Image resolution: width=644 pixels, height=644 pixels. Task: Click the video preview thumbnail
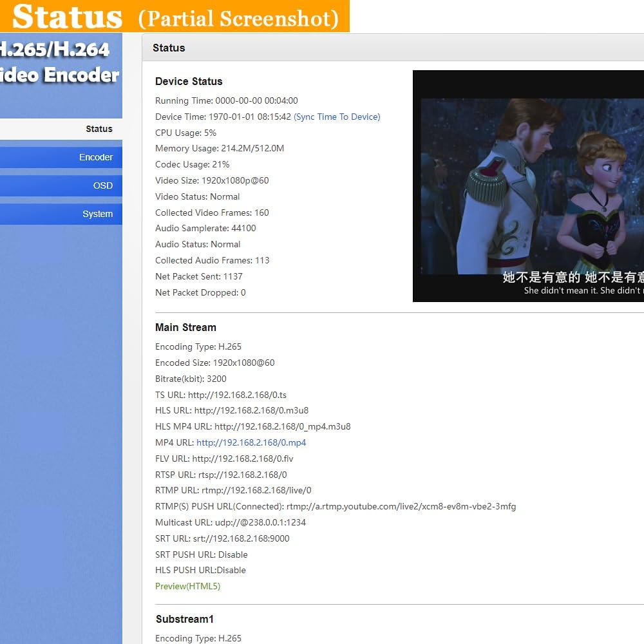(528, 185)
